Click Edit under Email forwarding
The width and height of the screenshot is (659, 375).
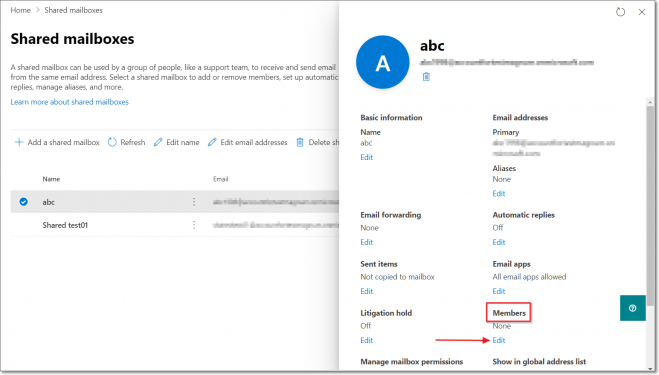tap(366, 242)
